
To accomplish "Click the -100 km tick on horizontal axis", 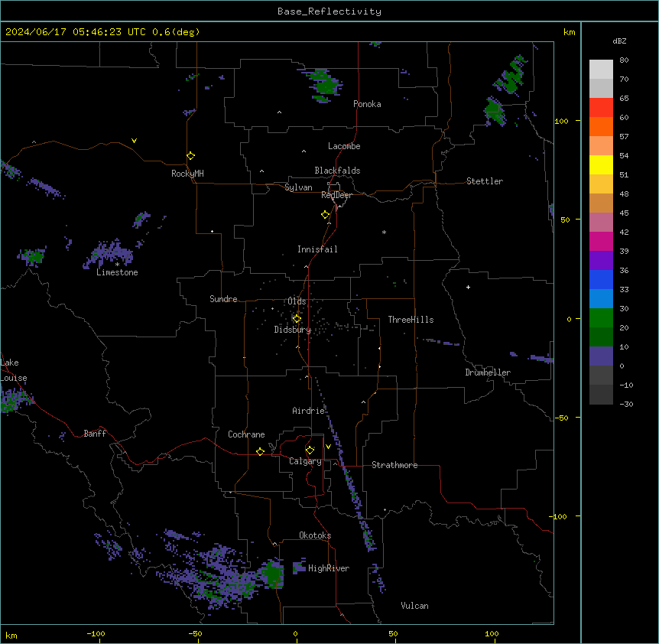I will pos(96,634).
